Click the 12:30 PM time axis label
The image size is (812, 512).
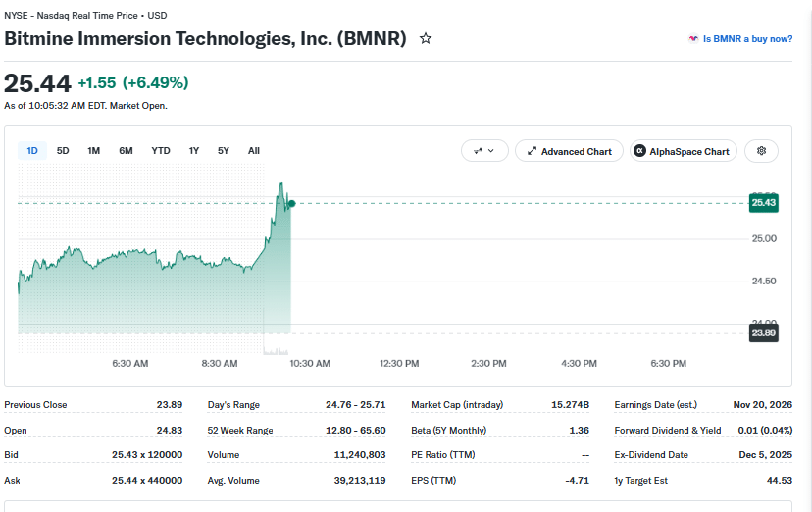[399, 364]
